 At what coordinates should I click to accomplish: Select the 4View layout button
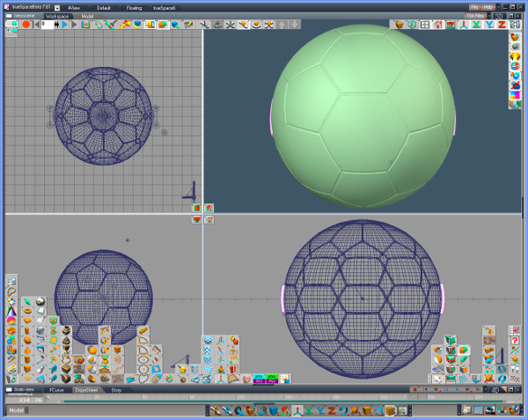coord(74,7)
